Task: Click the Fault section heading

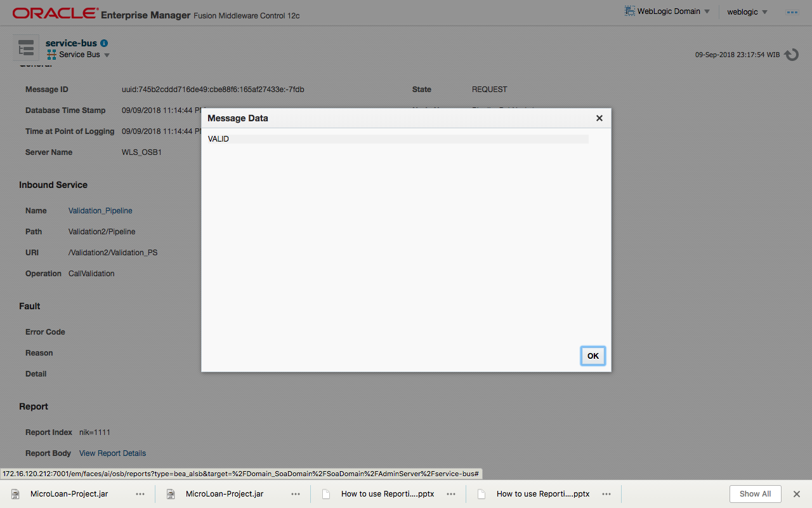Action: coord(30,306)
